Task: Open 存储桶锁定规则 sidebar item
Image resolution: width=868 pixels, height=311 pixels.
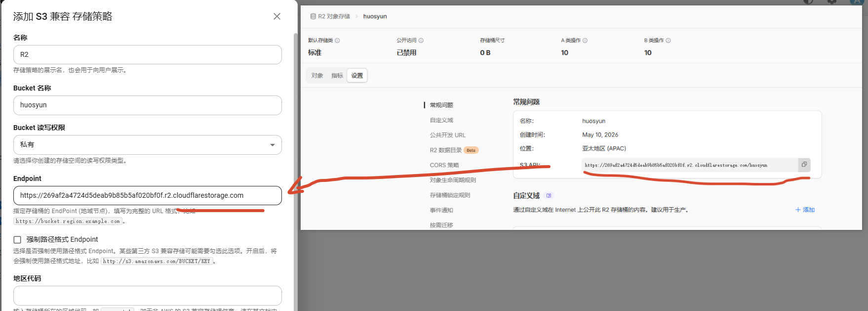Action: (x=450, y=195)
